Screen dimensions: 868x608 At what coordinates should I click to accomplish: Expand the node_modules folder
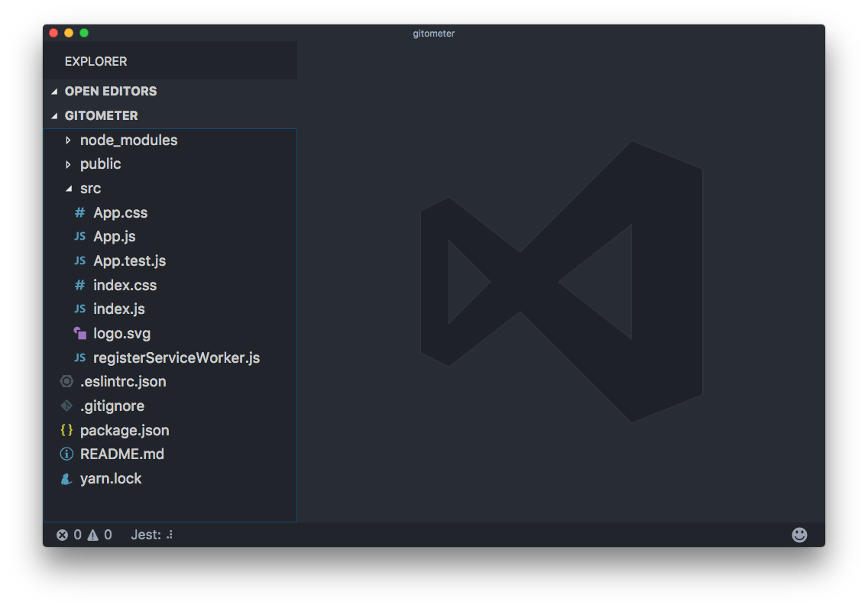click(x=128, y=140)
